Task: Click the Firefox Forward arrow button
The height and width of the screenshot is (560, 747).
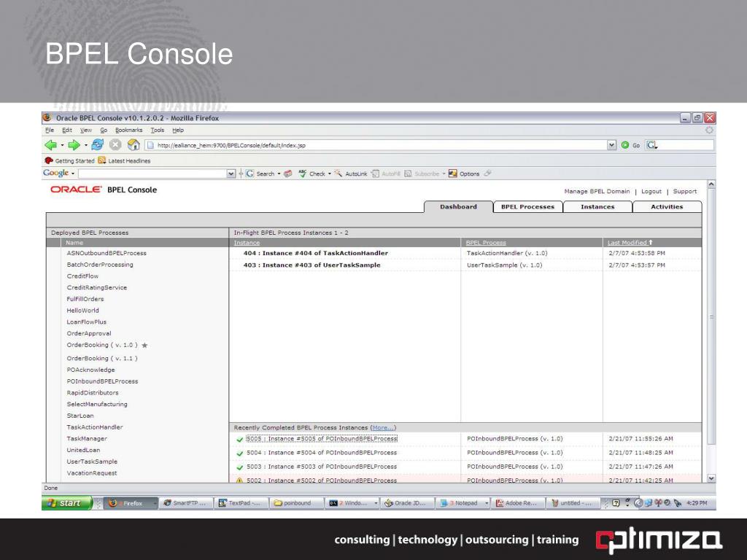Action: [74, 145]
